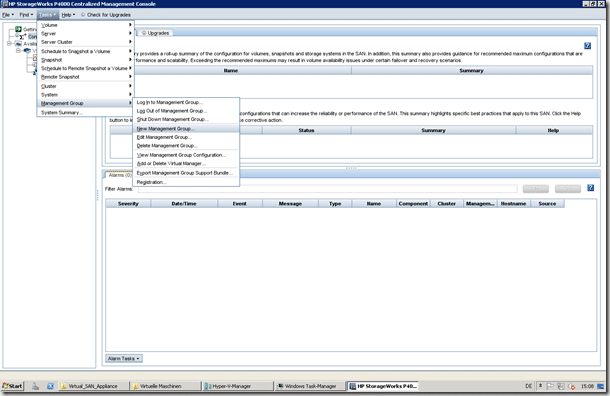The width and height of the screenshot is (610, 396).
Task: Select Management Group menu entry
Action: [85, 103]
